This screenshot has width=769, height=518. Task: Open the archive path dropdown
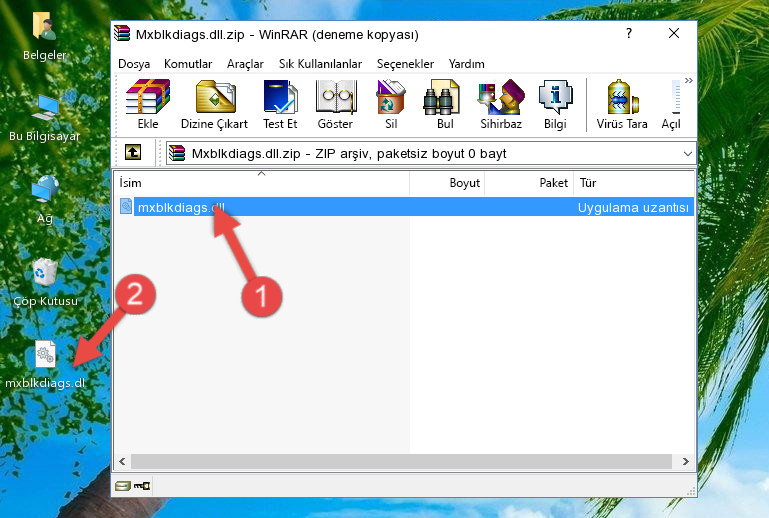point(688,154)
